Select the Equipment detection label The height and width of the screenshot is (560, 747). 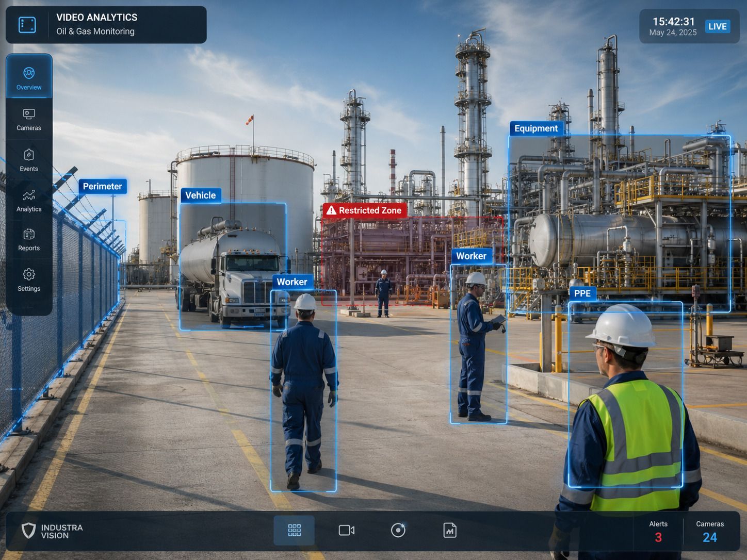coord(536,128)
